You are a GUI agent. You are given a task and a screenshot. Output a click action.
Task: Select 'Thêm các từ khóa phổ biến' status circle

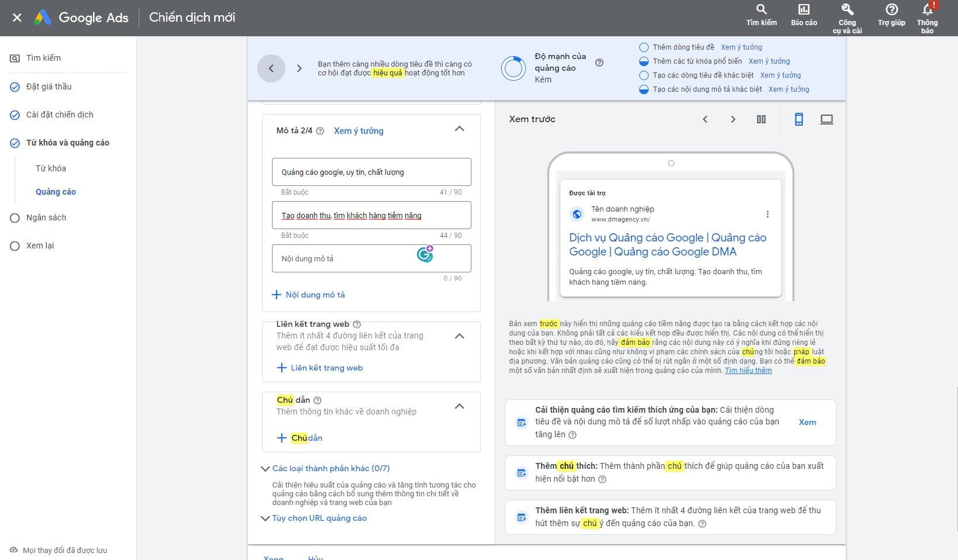pyautogui.click(x=644, y=61)
